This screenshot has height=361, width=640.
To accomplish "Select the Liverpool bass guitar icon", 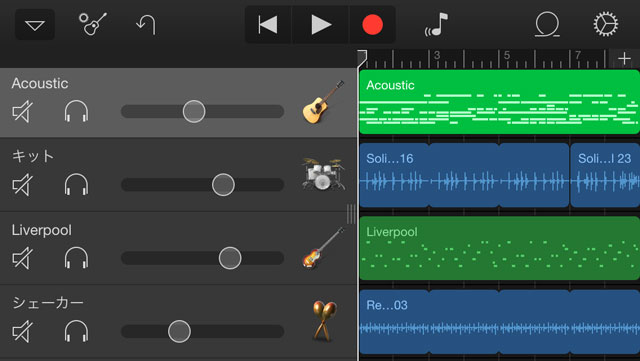I will pos(323,248).
